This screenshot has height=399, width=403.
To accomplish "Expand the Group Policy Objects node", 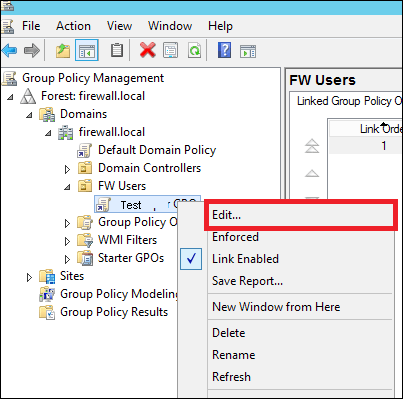I will point(67,223).
